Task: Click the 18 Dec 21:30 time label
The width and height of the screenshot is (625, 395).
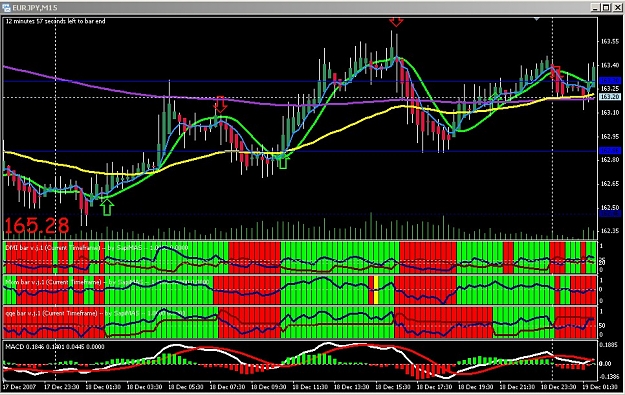Action: tap(517, 387)
